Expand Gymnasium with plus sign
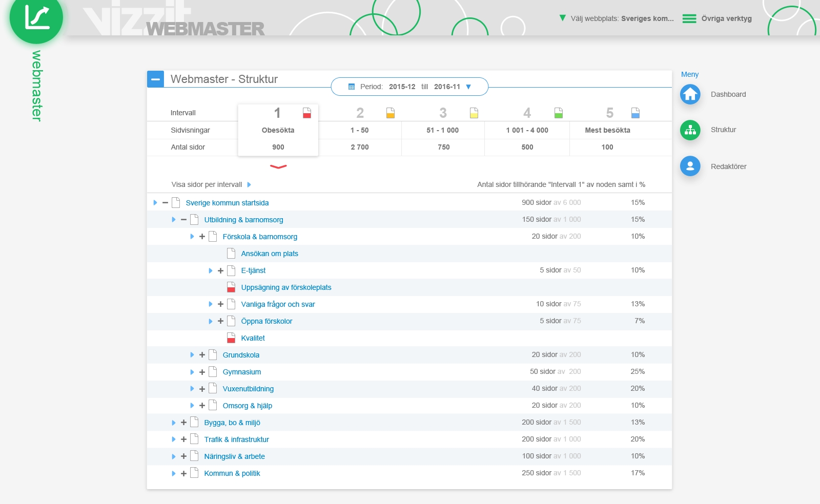Screen dimensions: 820x504 click(x=202, y=372)
